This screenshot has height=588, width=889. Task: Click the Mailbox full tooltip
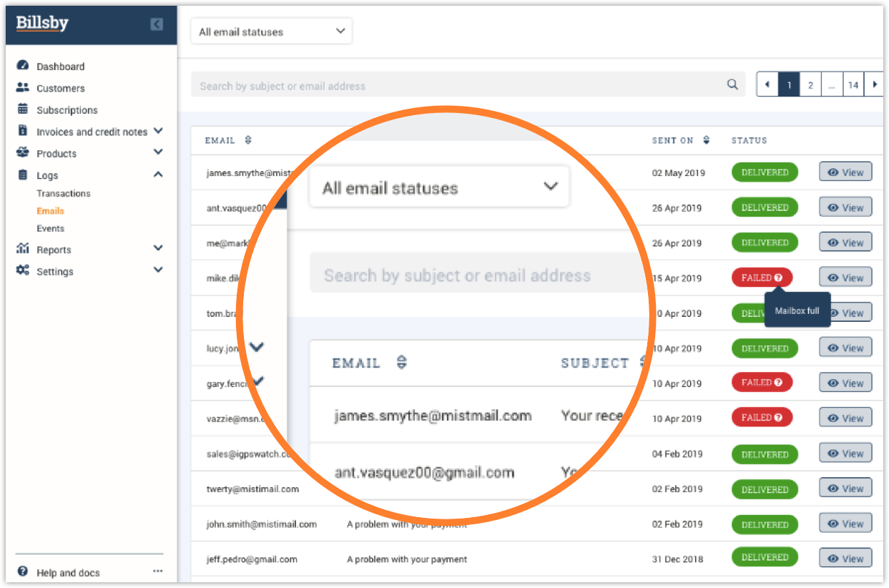(x=797, y=310)
